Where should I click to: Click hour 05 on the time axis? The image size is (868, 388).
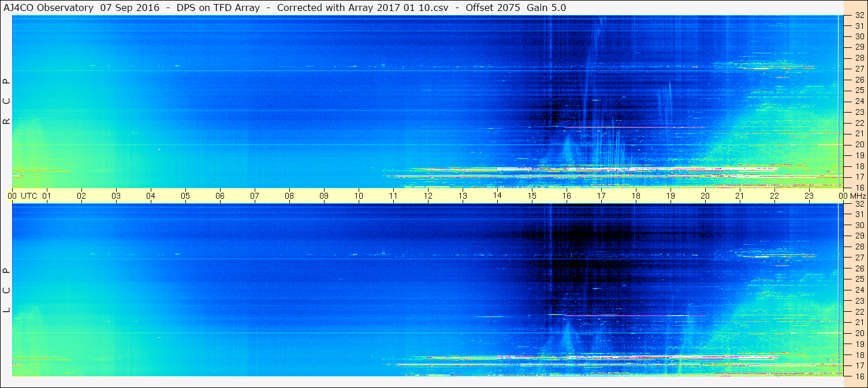coord(185,196)
